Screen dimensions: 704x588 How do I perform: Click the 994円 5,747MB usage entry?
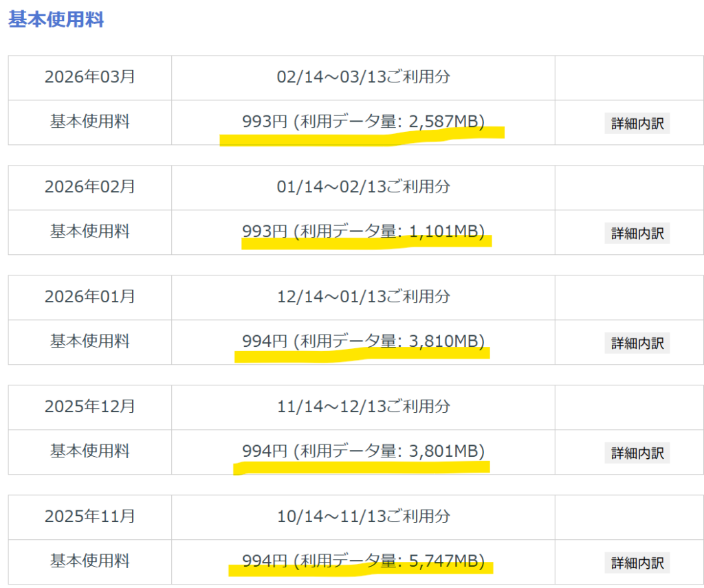[x=363, y=561]
